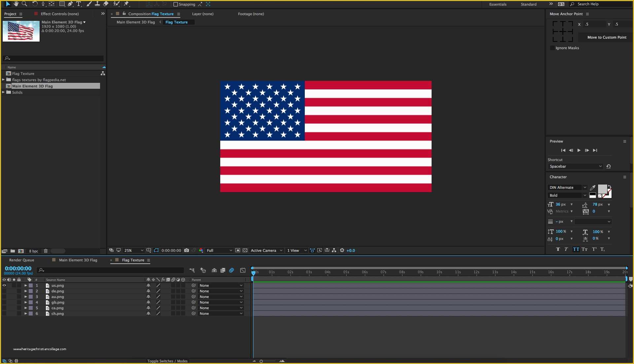This screenshot has height=364, width=634.
Task: Take a snapshot of the composition
Action: (187, 250)
